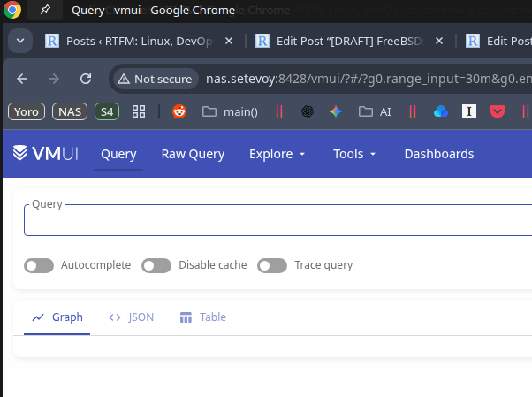Click the Reddit bookmark icon

179,111
